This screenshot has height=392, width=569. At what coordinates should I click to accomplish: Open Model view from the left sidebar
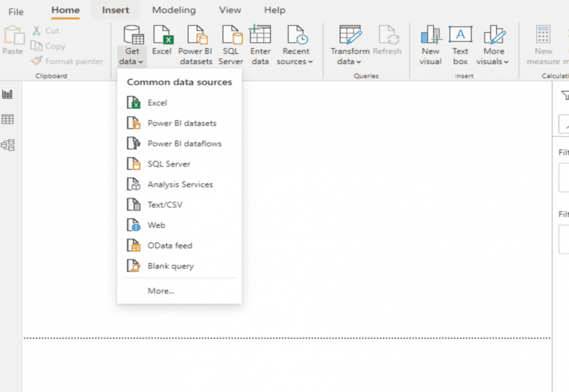(8, 145)
